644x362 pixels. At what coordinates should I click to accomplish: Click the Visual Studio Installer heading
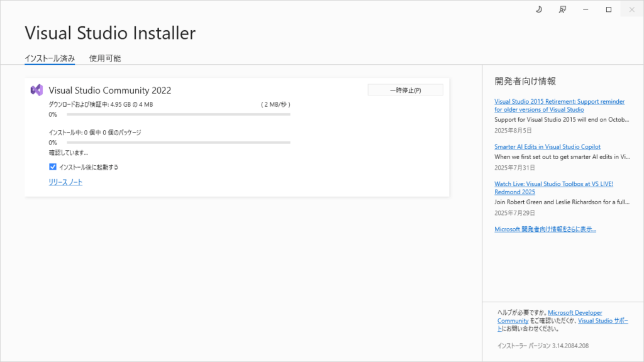pos(110,33)
